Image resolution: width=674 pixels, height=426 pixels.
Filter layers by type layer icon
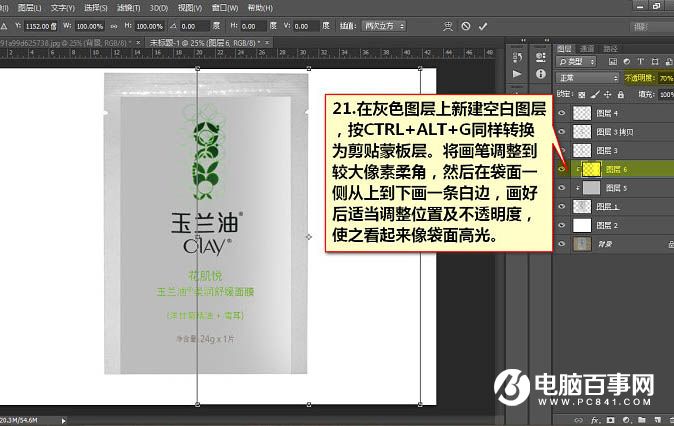(x=640, y=62)
